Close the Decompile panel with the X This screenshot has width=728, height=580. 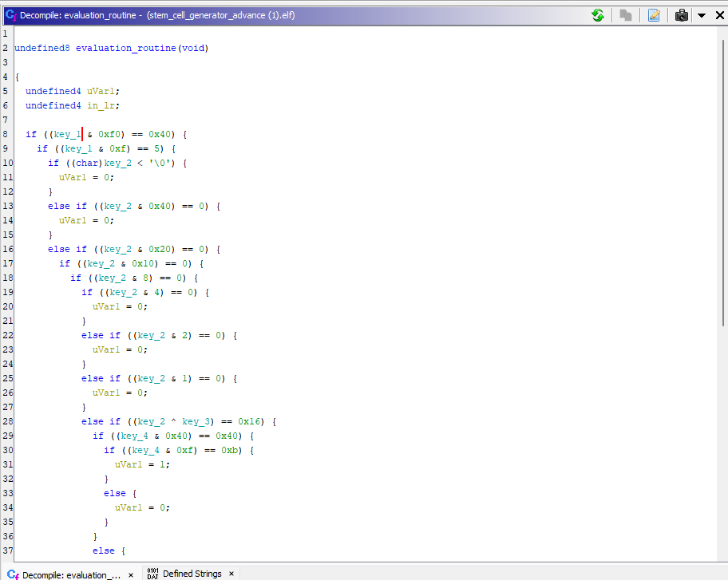[718, 15]
